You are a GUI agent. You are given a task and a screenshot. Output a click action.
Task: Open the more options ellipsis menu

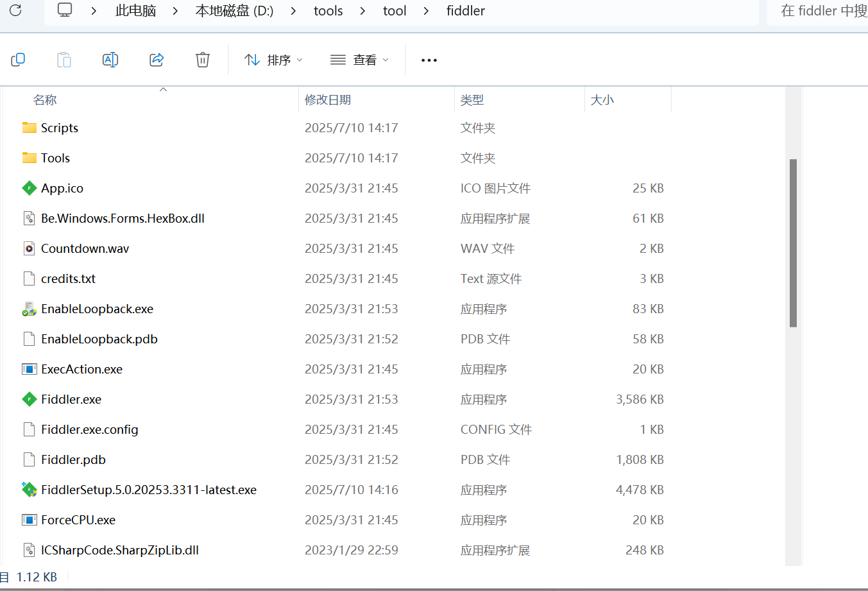[x=429, y=60]
